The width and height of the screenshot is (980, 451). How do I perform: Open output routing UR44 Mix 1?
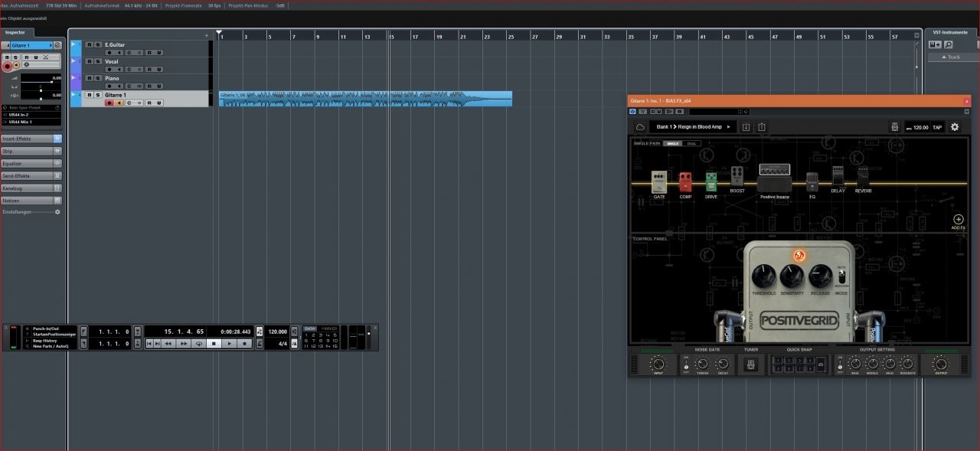pyautogui.click(x=32, y=122)
